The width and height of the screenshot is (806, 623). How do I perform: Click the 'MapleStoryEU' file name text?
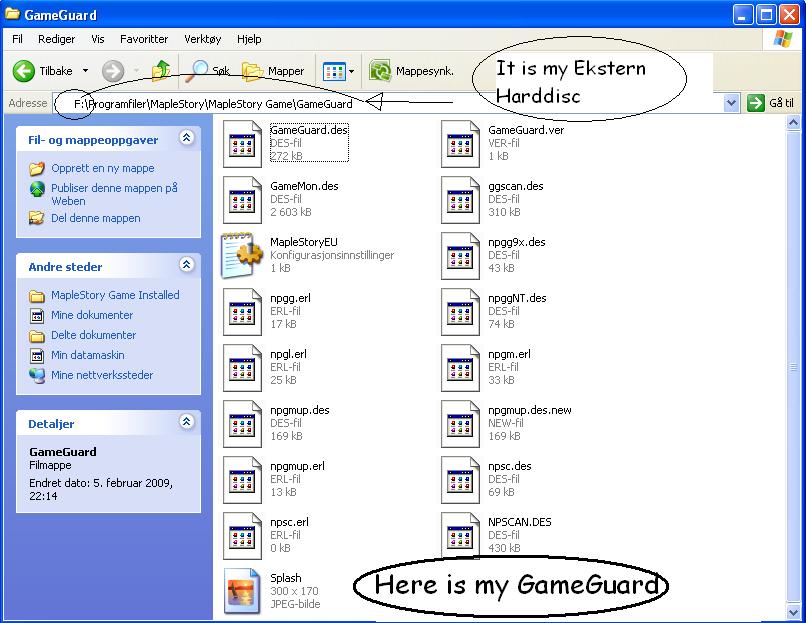coord(304,242)
